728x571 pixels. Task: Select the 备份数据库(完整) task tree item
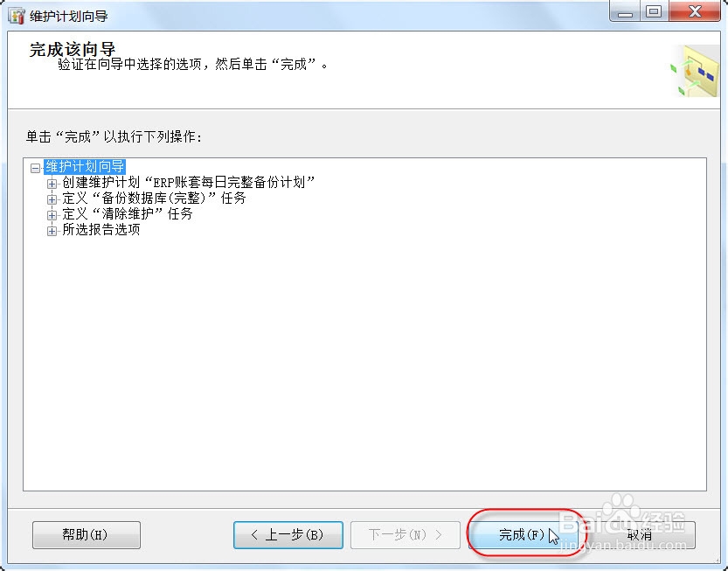[x=154, y=198]
